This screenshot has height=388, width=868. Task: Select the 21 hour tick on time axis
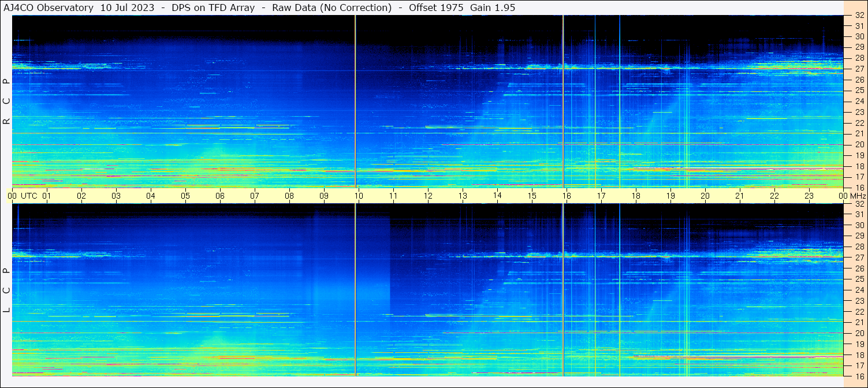740,196
